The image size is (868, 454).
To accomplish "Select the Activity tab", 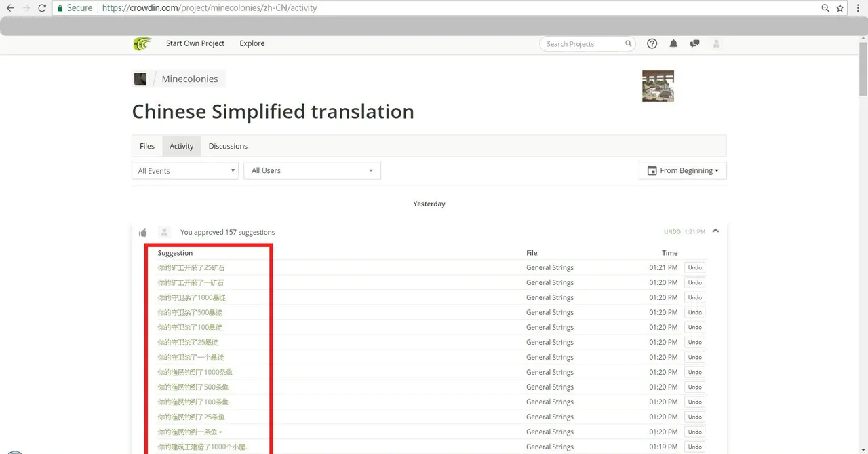I will (181, 146).
